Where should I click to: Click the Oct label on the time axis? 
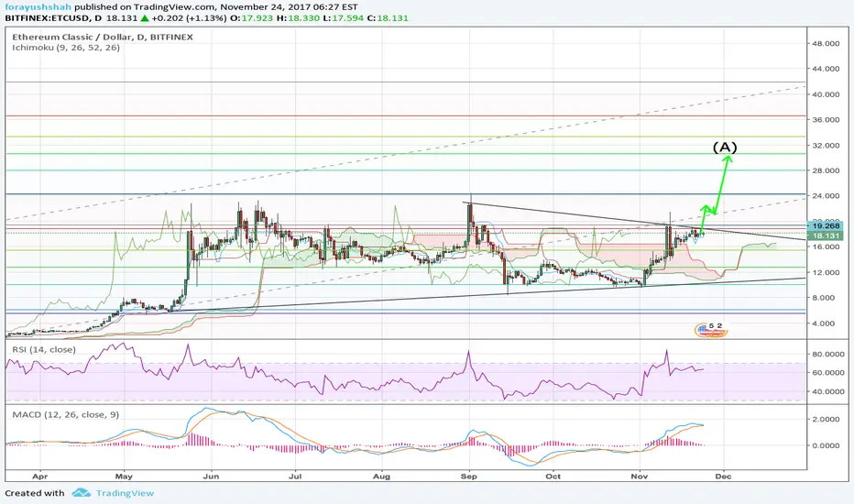tap(553, 477)
